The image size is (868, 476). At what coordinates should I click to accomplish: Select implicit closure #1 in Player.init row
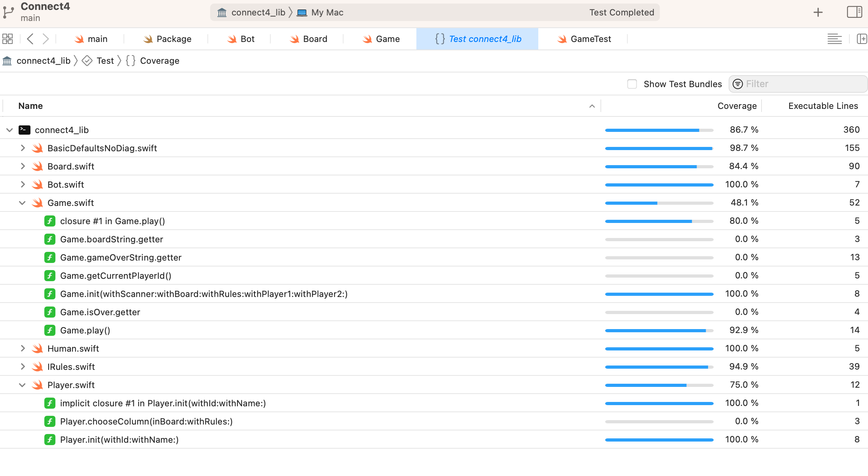click(434, 403)
